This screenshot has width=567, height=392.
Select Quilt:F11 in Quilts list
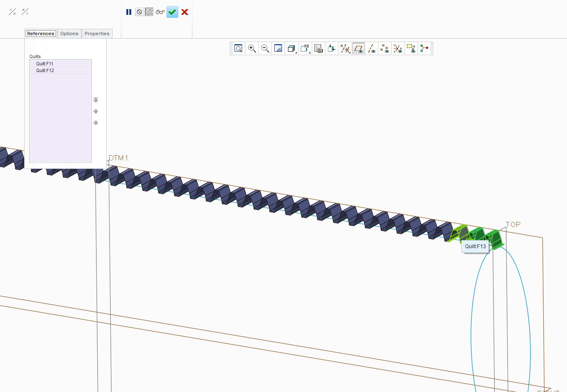click(x=60, y=64)
